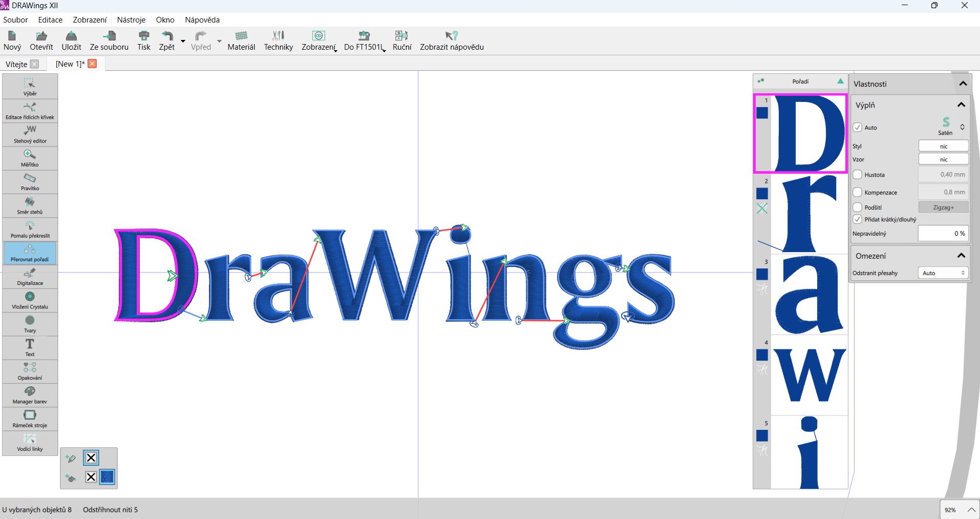Select the Směr stehů tool

pyautogui.click(x=30, y=205)
